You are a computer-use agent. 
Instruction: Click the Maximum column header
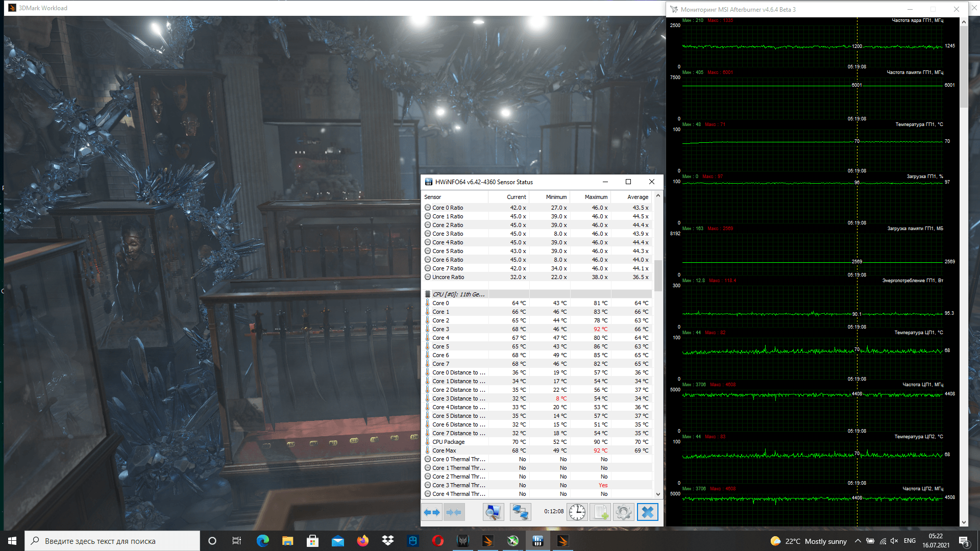[596, 197]
